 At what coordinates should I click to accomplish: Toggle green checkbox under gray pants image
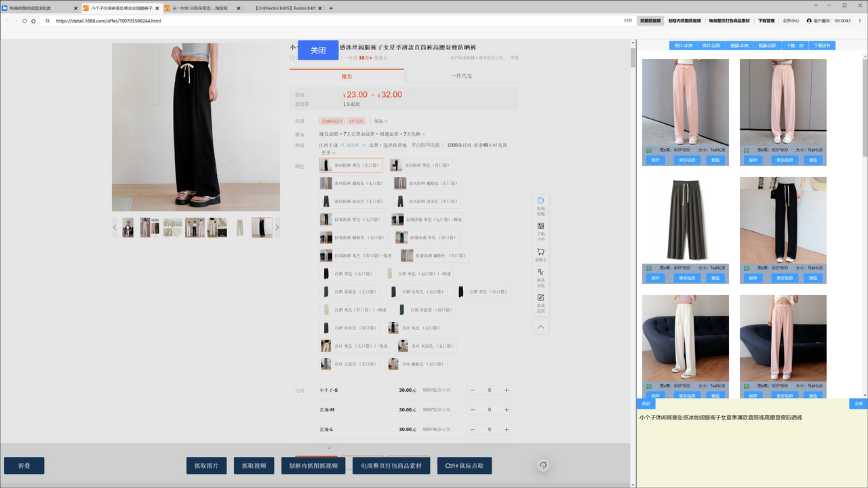pyautogui.click(x=649, y=268)
